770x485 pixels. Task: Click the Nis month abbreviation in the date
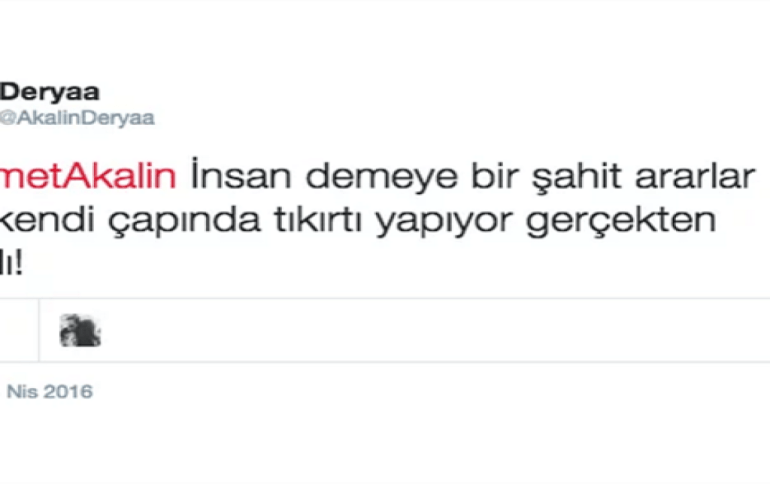[22, 392]
